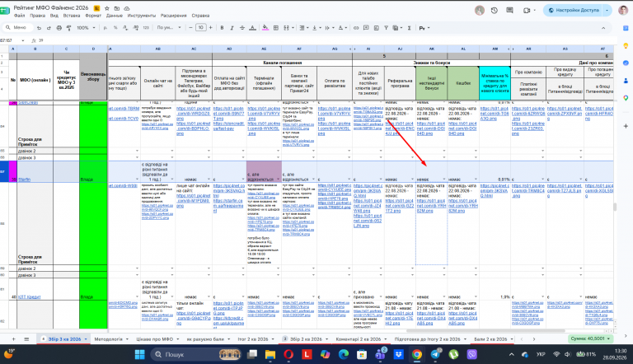This screenshot has width=633, height=364.
Task: Open File Explorer from the taskbar
Action: (270, 354)
